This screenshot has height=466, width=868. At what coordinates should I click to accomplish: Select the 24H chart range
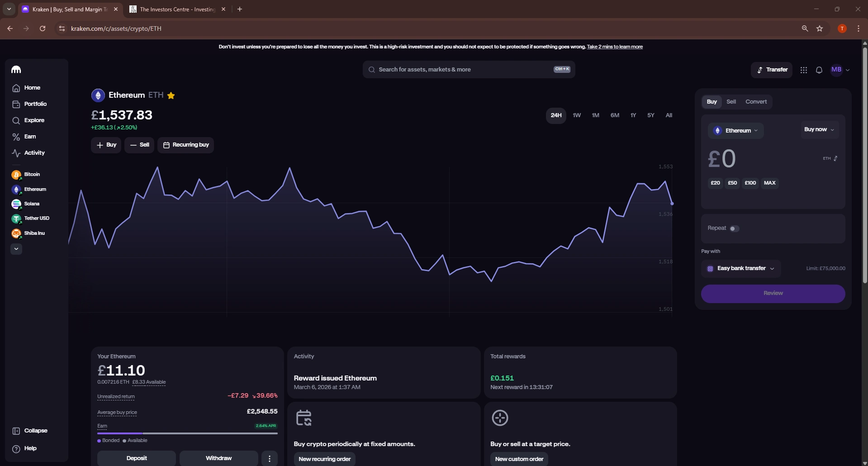click(556, 115)
